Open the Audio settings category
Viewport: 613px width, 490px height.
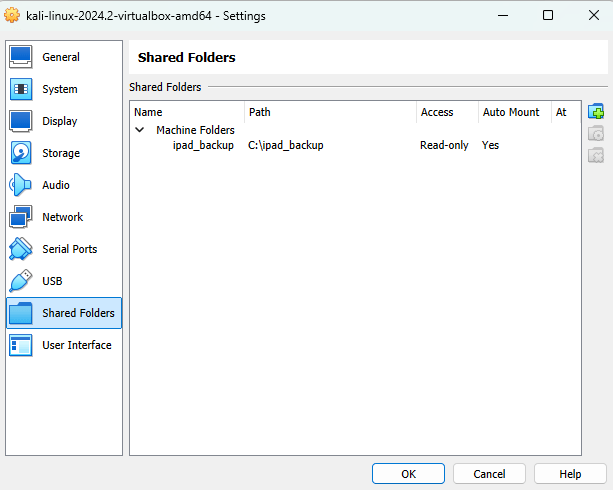pos(56,185)
